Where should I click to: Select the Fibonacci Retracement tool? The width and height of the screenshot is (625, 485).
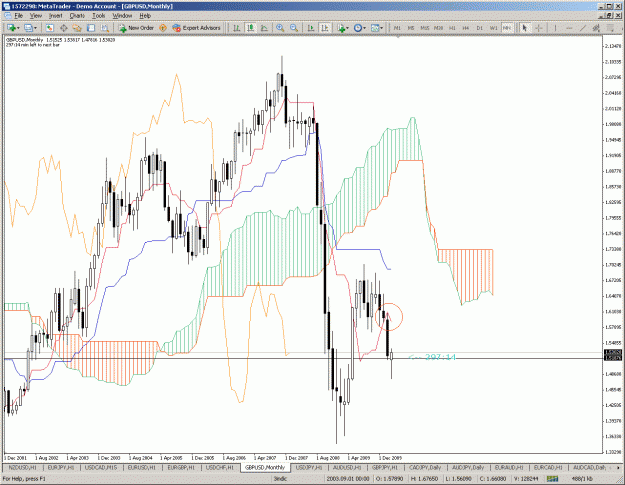pyautogui.click(x=610, y=28)
